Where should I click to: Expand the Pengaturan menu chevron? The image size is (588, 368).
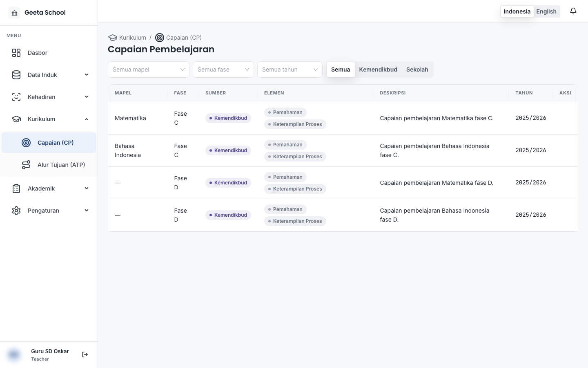(87, 211)
